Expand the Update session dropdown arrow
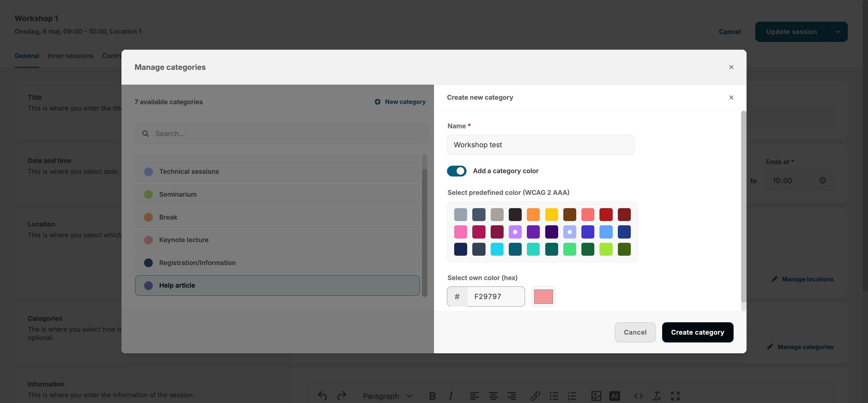Viewport: 868px width, 403px height. (x=838, y=32)
